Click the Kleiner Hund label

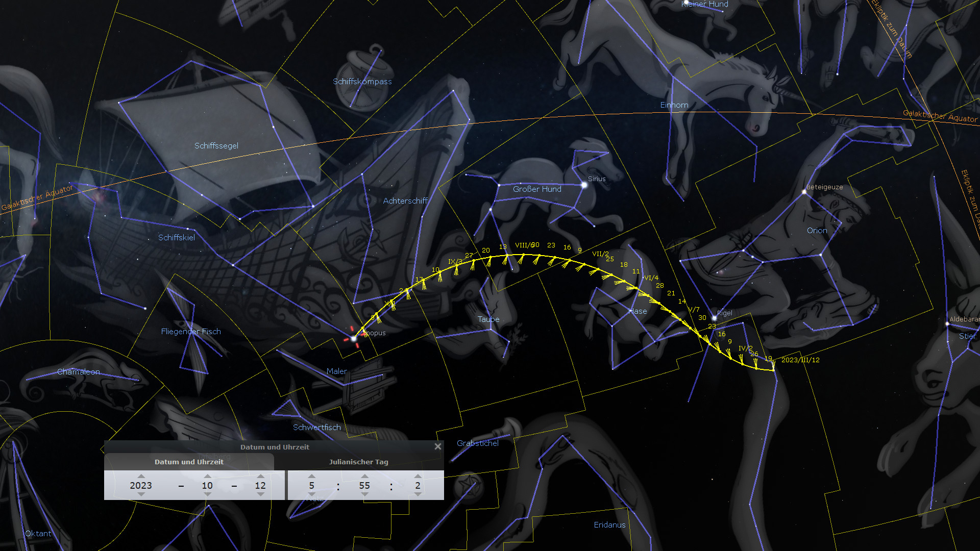pyautogui.click(x=705, y=4)
